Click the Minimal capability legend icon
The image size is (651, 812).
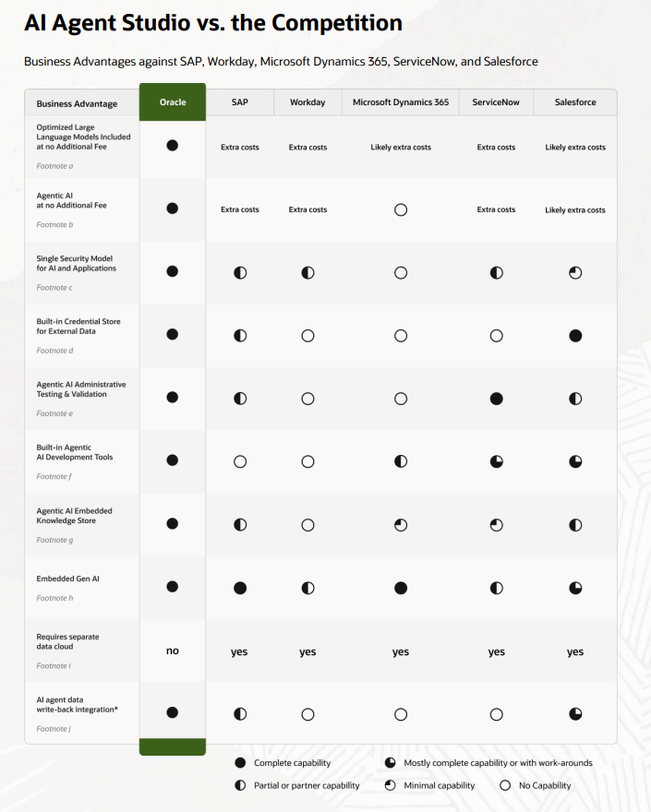tap(391, 785)
